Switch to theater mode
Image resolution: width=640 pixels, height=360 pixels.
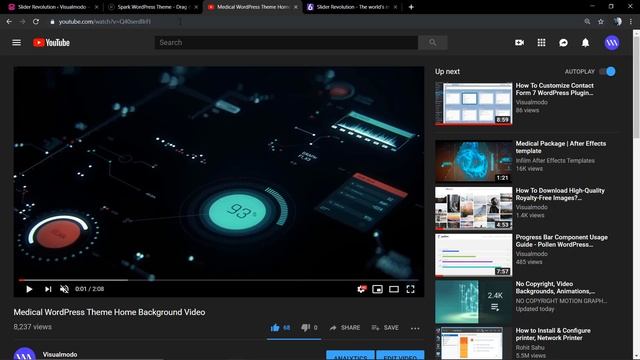[x=394, y=289]
